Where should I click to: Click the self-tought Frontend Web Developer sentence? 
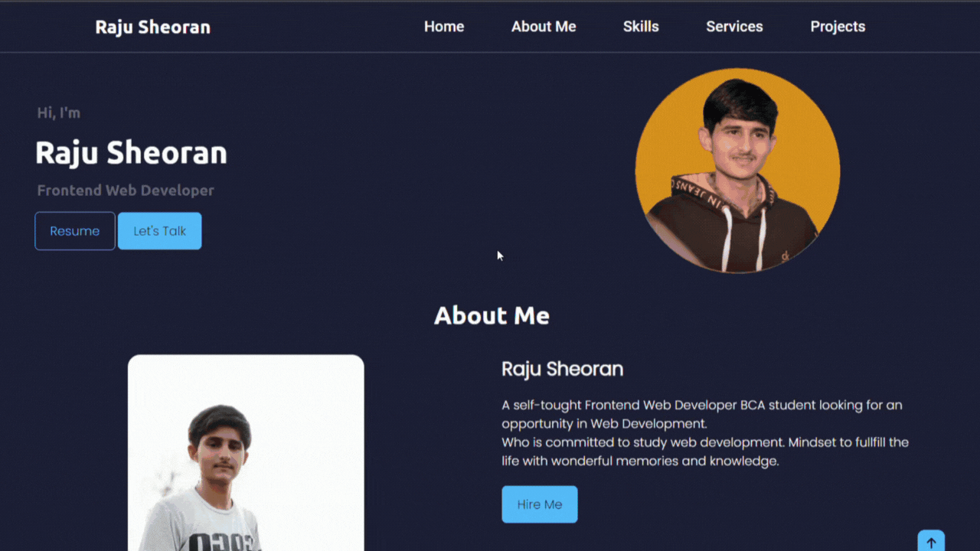pyautogui.click(x=702, y=414)
